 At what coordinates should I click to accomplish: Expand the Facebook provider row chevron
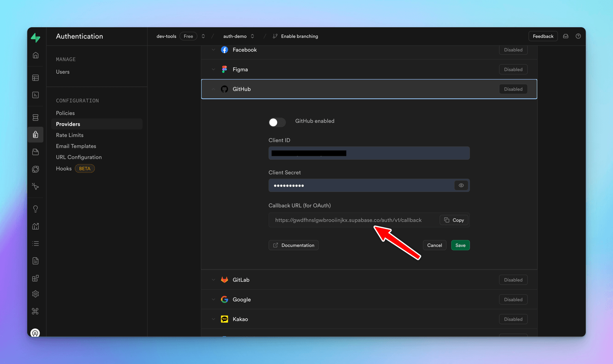[213, 50]
